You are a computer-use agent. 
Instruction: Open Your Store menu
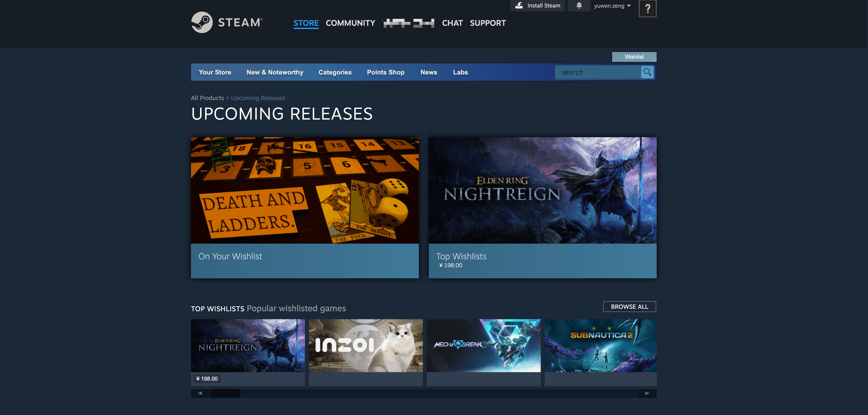(215, 72)
